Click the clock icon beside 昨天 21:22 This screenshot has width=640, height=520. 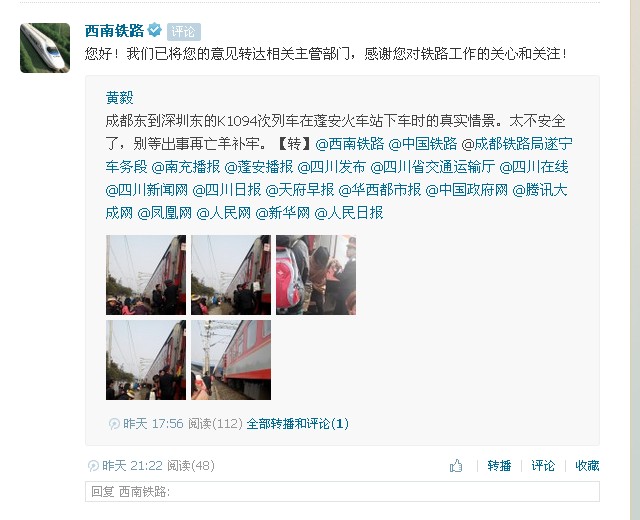click(93, 466)
